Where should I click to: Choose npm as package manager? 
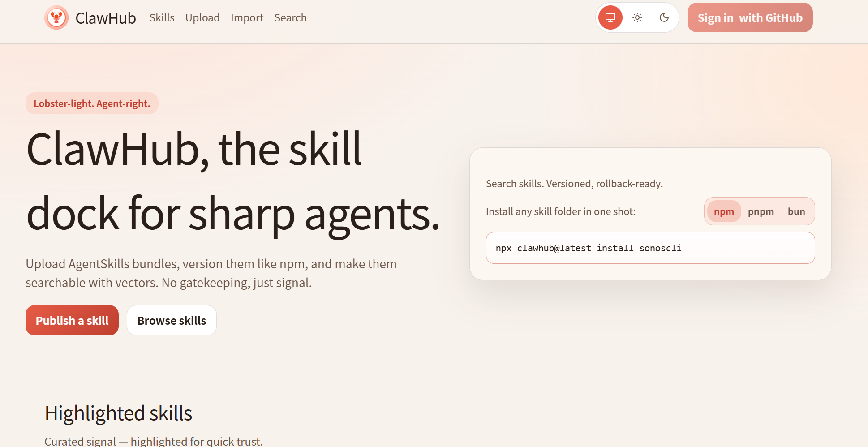(x=723, y=211)
